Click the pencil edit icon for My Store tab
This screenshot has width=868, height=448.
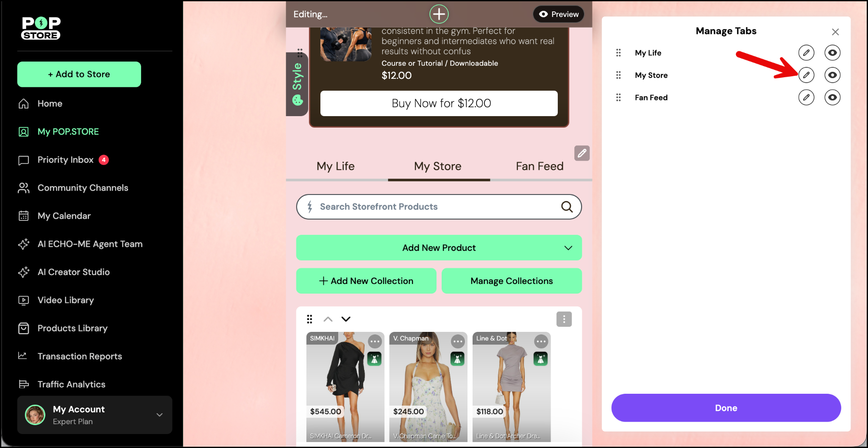[x=806, y=75]
